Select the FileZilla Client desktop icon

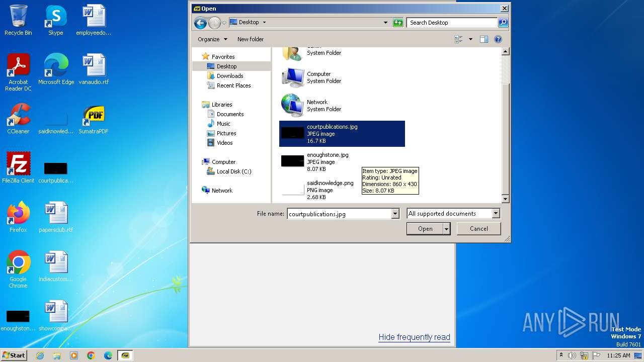click(18, 168)
